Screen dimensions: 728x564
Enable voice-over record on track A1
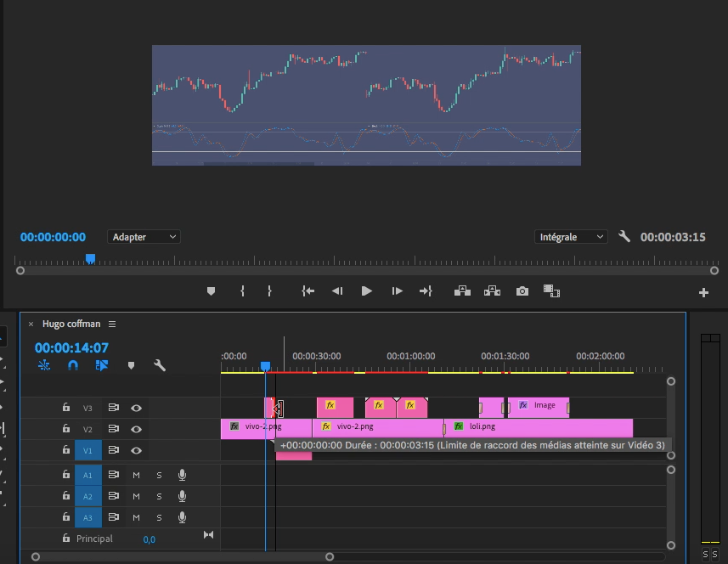coord(182,475)
